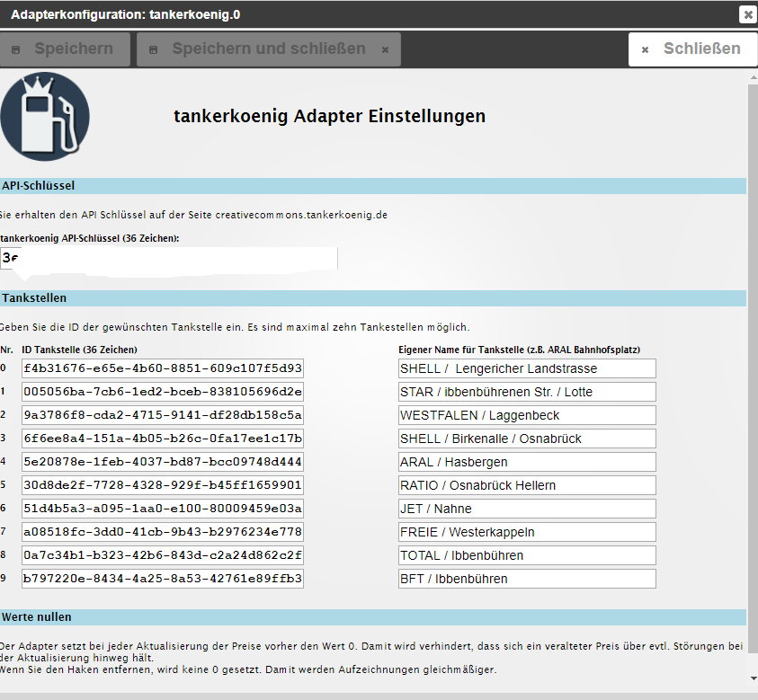
Task: Edit station ID field starting f4b31676
Action: [x=163, y=368]
